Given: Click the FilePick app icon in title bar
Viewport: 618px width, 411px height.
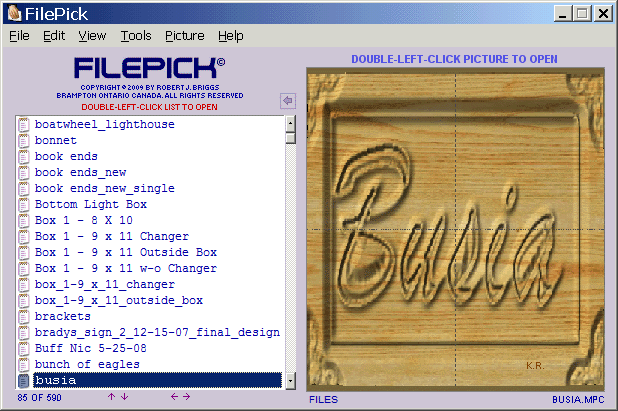Looking at the screenshot, I should [x=14, y=13].
